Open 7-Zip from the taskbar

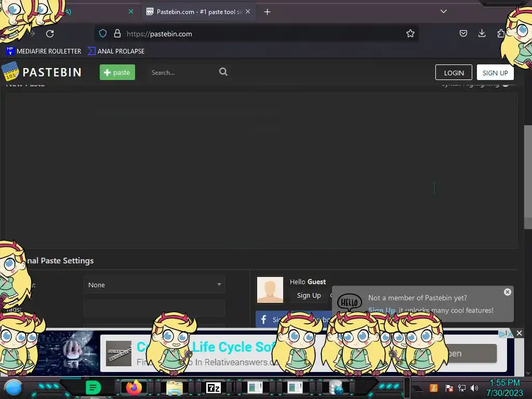(x=214, y=388)
